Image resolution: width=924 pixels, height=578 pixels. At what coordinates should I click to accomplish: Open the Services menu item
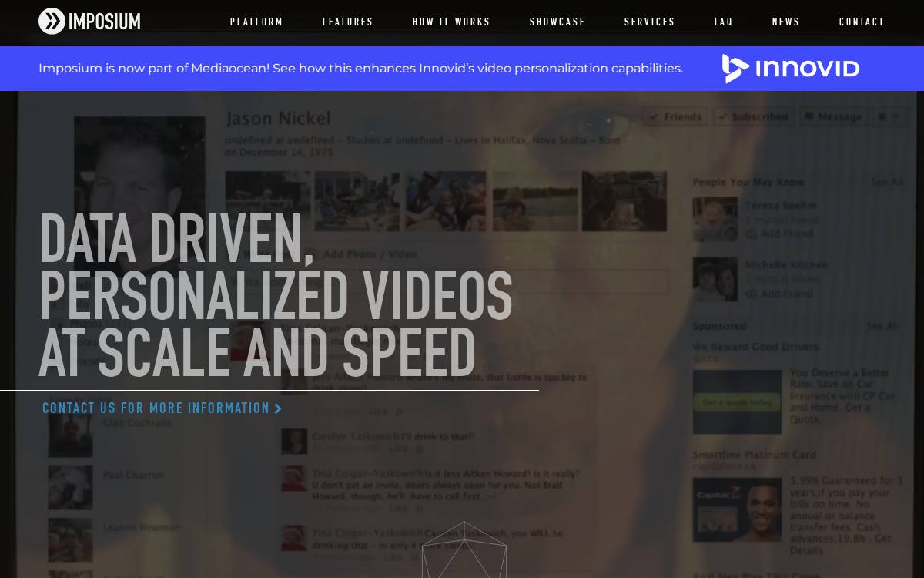[x=650, y=22]
